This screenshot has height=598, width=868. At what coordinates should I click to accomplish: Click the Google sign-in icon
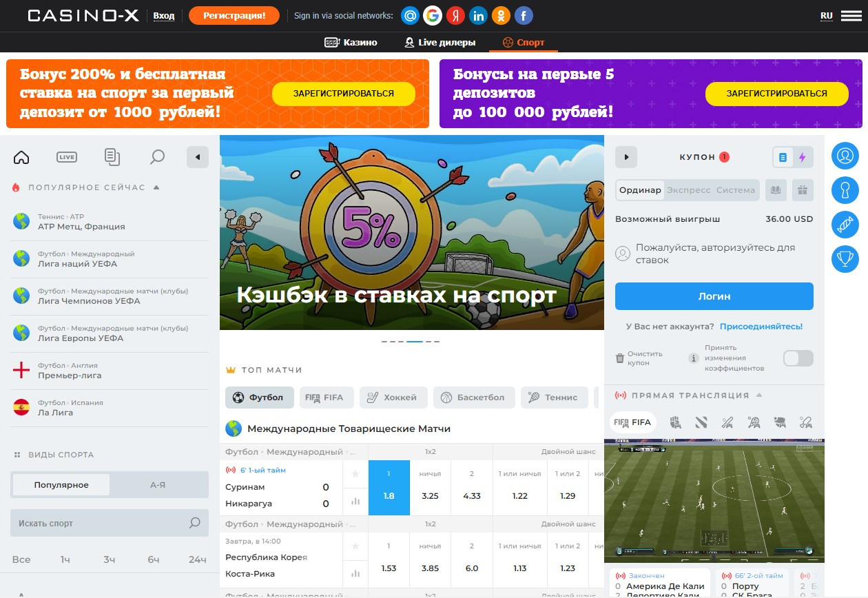point(433,15)
